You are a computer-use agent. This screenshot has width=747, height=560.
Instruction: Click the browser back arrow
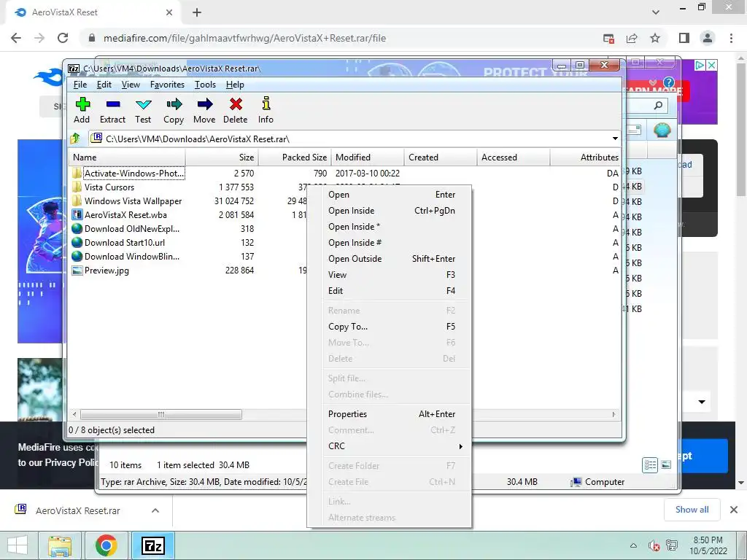pyautogui.click(x=16, y=38)
